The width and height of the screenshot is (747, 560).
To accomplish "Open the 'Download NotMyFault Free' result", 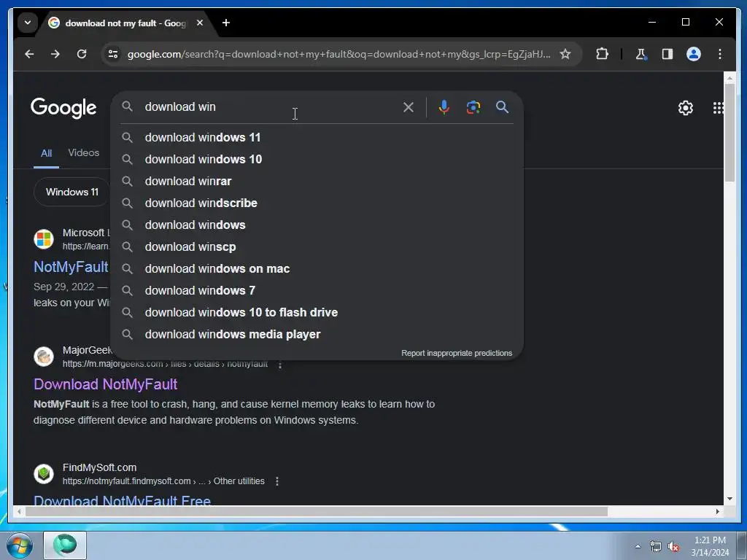I will (x=122, y=500).
